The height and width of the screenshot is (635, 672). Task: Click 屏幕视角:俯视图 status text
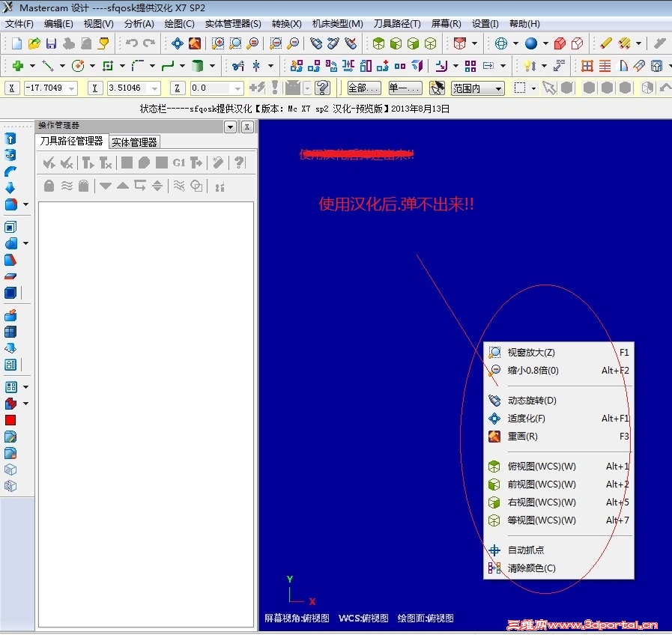click(297, 619)
